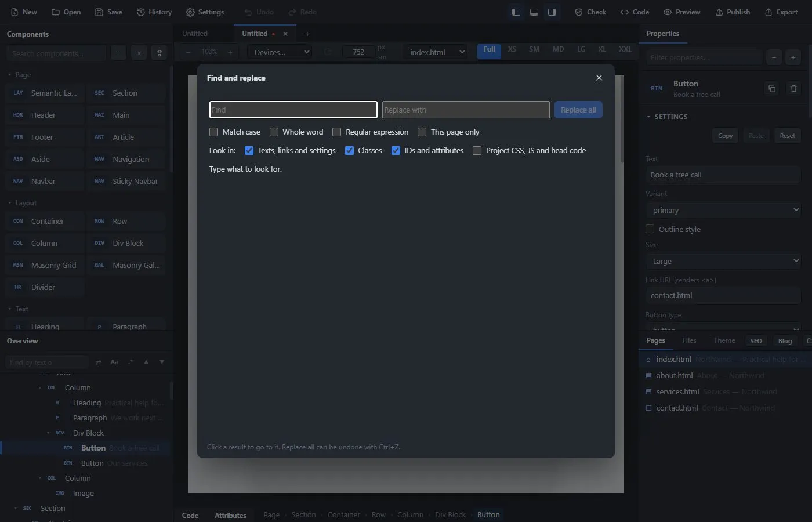Check the This page only option
Image resolution: width=812 pixels, height=522 pixels.
422,132
